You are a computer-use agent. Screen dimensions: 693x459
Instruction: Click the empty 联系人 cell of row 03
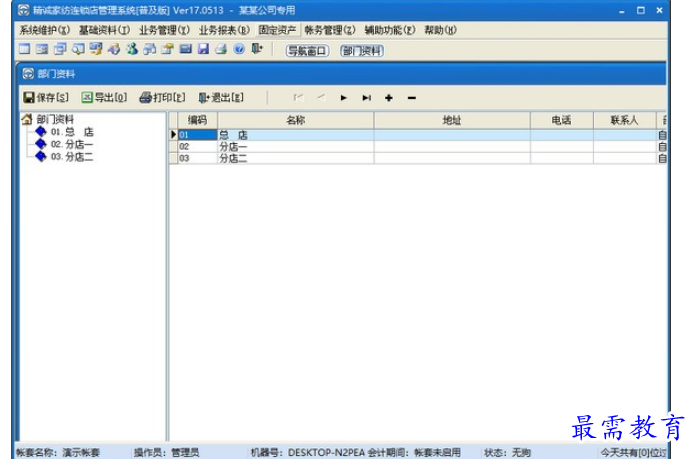click(x=625, y=158)
